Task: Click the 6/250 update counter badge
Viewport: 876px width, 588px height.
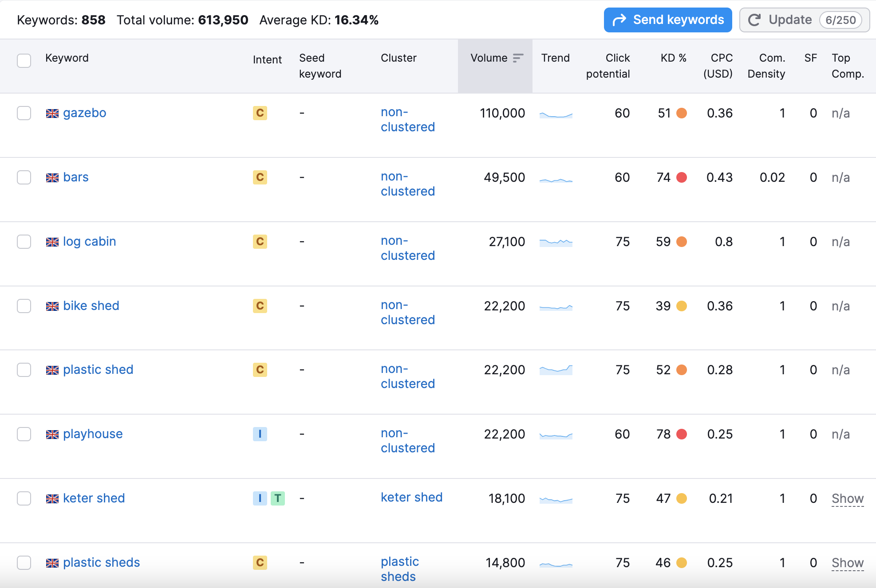Action: [840, 20]
